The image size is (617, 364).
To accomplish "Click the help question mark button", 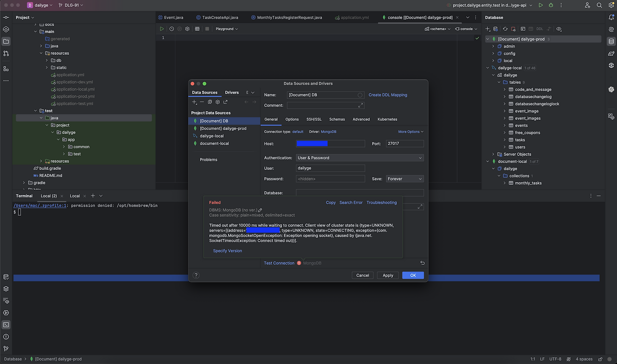I will pos(196,275).
